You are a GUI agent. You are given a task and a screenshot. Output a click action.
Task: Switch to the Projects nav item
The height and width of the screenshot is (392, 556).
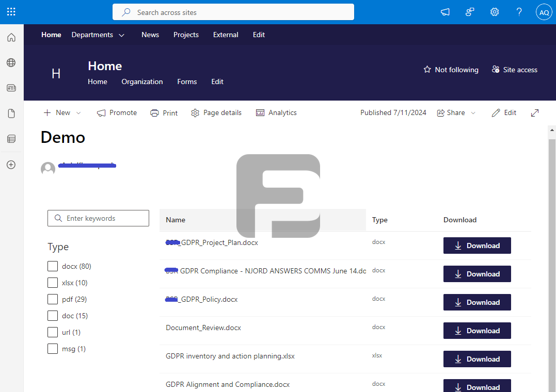[186, 35]
